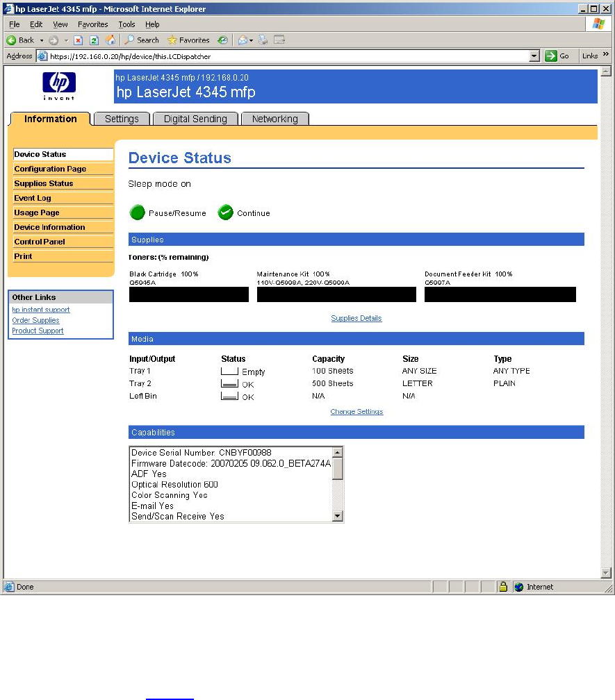Click the Stop loading toolbar icon

pos(78,40)
